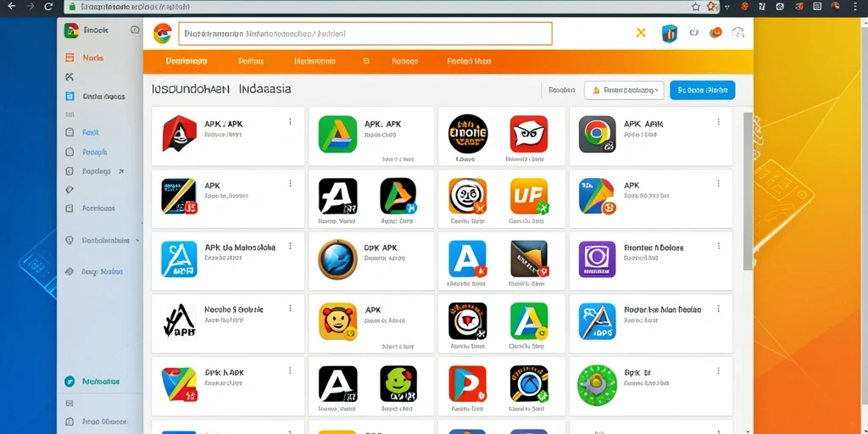The image size is (868, 434).
Task: Bookmark the page with the star icon
Action: (x=696, y=7)
